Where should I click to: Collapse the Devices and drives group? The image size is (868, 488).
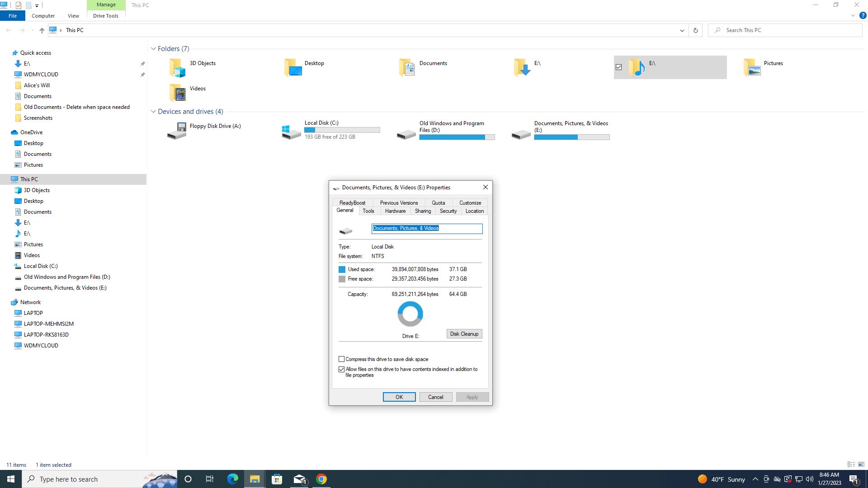pos(153,112)
